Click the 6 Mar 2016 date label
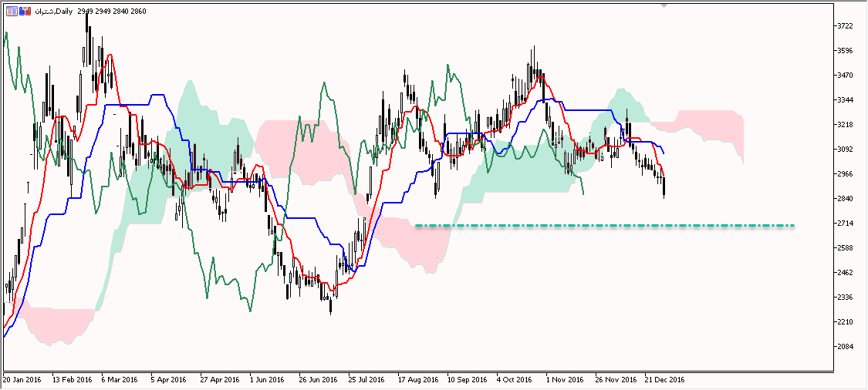The width and height of the screenshot is (868, 390). pyautogui.click(x=120, y=380)
